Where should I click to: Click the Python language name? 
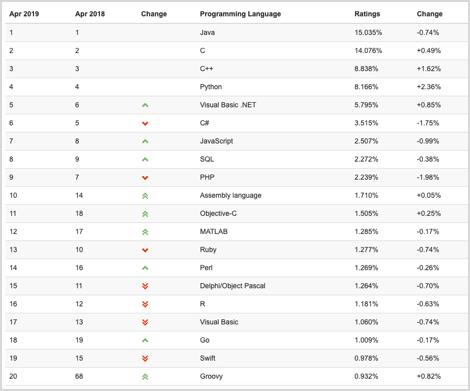211,87
